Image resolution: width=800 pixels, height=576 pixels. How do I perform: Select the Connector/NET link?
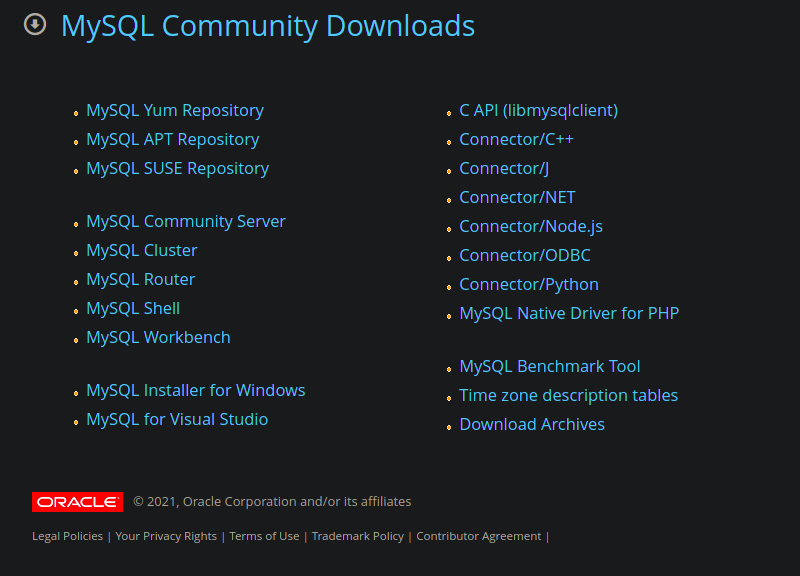point(517,197)
